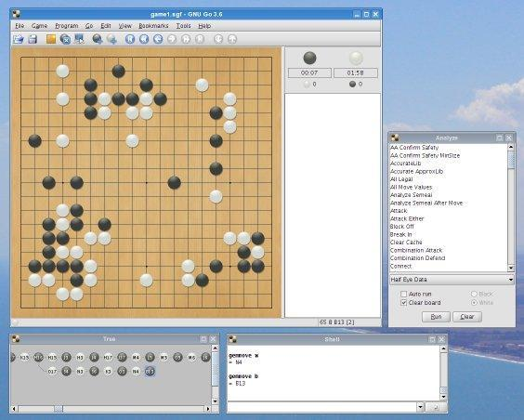This screenshot has height=420, width=524.
Task: Select the White radio button
Action: point(474,303)
